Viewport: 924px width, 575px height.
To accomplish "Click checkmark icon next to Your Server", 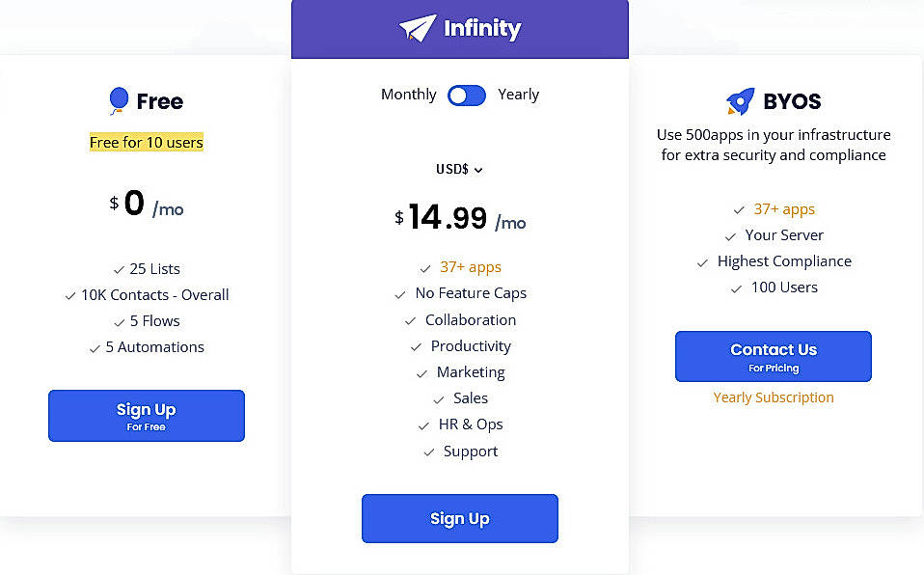I will click(x=730, y=236).
